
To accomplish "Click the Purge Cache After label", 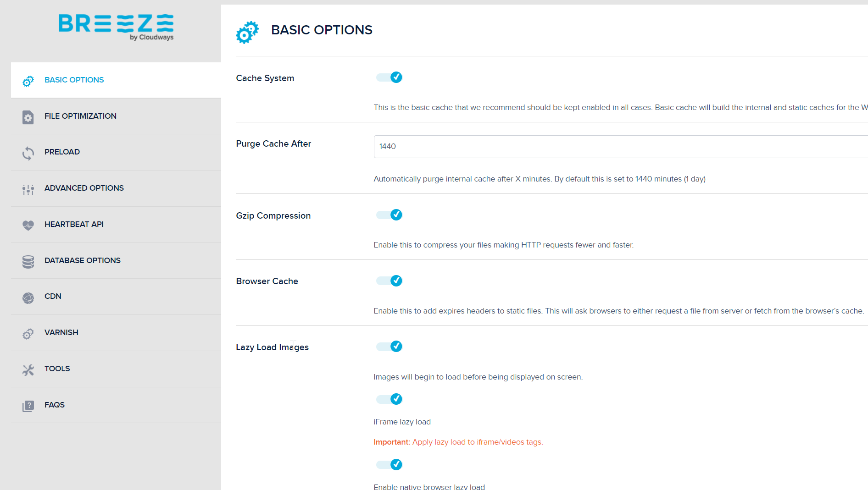I will click(x=273, y=144).
